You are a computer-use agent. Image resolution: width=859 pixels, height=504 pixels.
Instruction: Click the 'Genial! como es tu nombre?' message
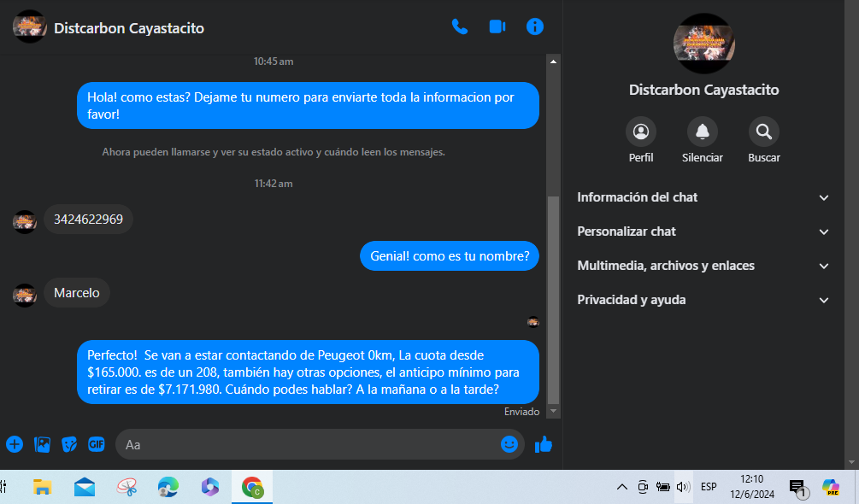pos(450,256)
